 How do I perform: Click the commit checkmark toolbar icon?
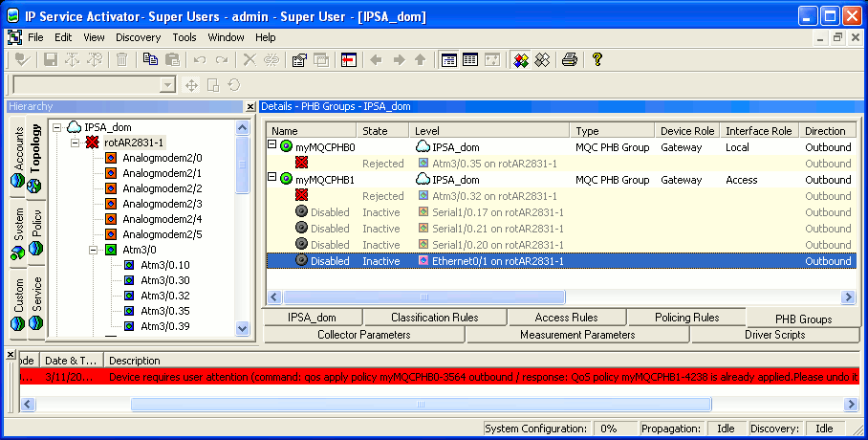coord(22,59)
